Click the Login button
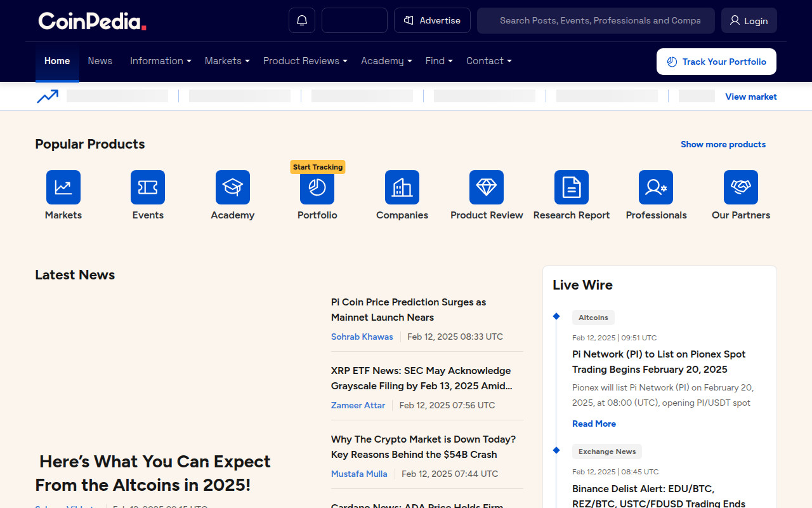Image resolution: width=812 pixels, height=508 pixels. (749, 20)
